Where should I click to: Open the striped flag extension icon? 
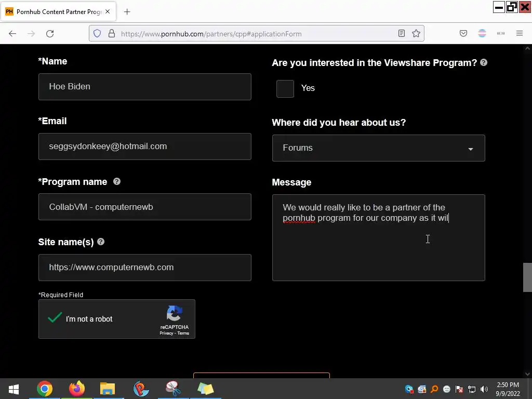482,33
